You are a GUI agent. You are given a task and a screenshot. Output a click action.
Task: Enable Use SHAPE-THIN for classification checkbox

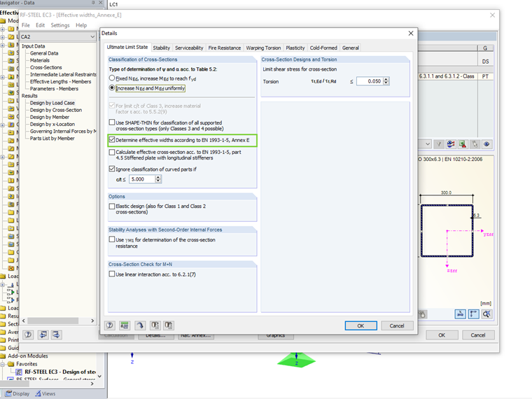coord(111,122)
